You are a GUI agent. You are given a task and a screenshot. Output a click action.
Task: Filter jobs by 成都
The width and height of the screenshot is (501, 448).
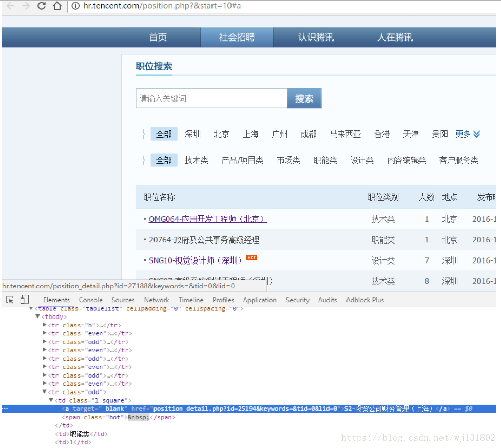tap(309, 134)
